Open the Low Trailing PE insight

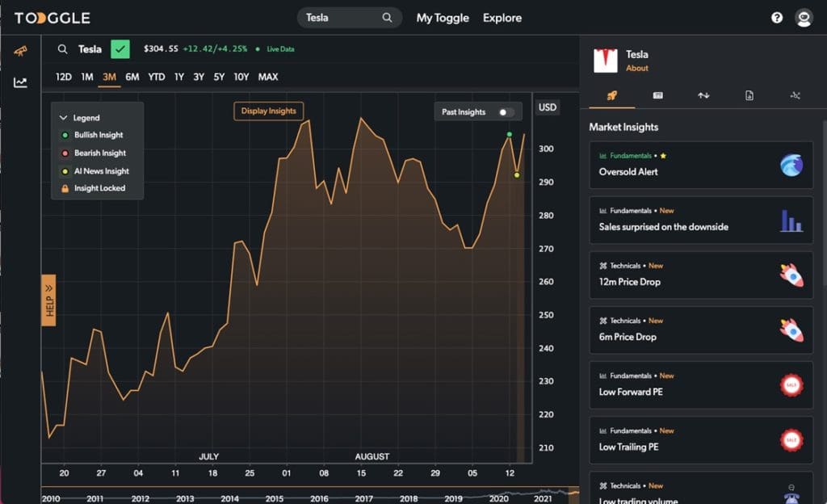(x=701, y=440)
